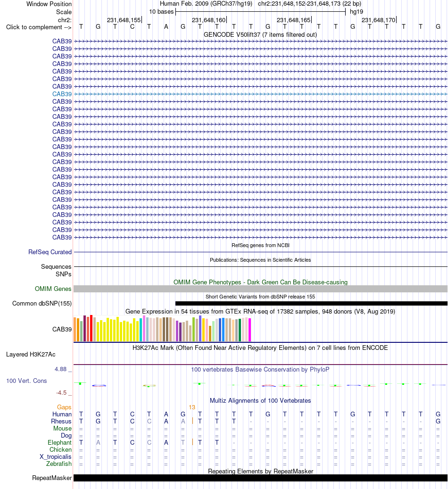Click the '10 bases' scale bar
The width and height of the screenshot is (448, 489).
pos(260,12)
